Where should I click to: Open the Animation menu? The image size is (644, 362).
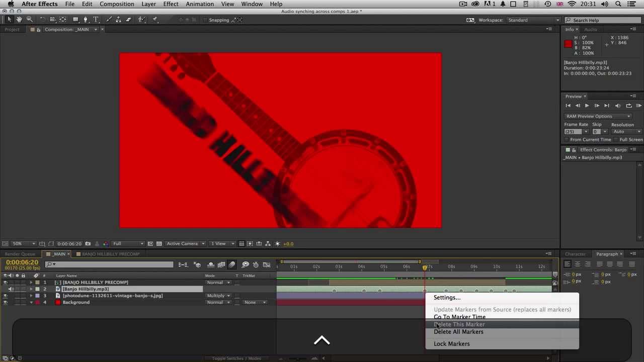(x=200, y=4)
